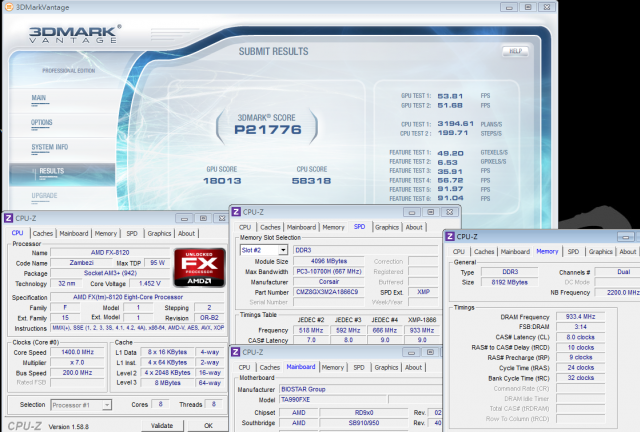Click the CPU-Z logo icon in the CPU window title bar
Screen dimensions: 640x432
coord(9,218)
